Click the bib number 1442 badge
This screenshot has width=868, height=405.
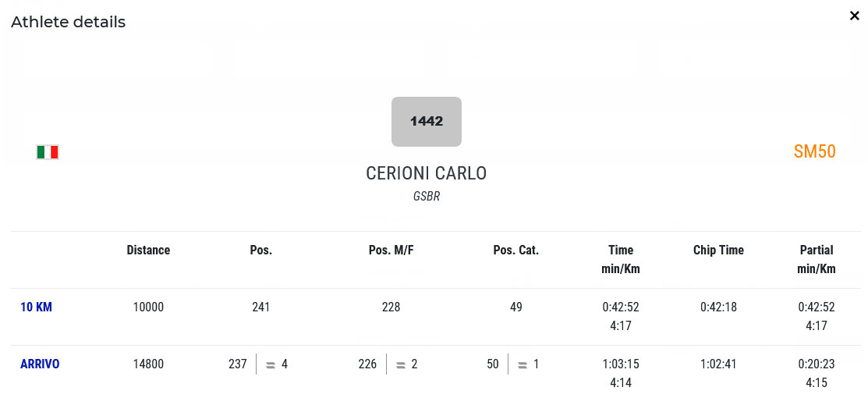[x=427, y=122]
